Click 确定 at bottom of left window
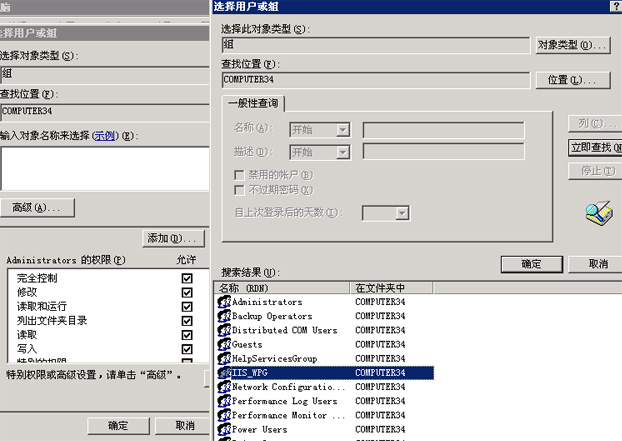This screenshot has width=622, height=441. 118,426
